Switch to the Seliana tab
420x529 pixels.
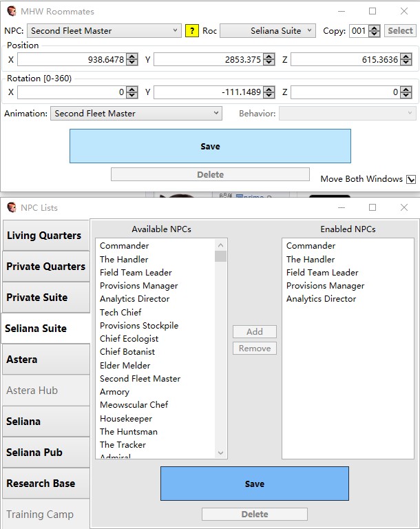coord(46,422)
